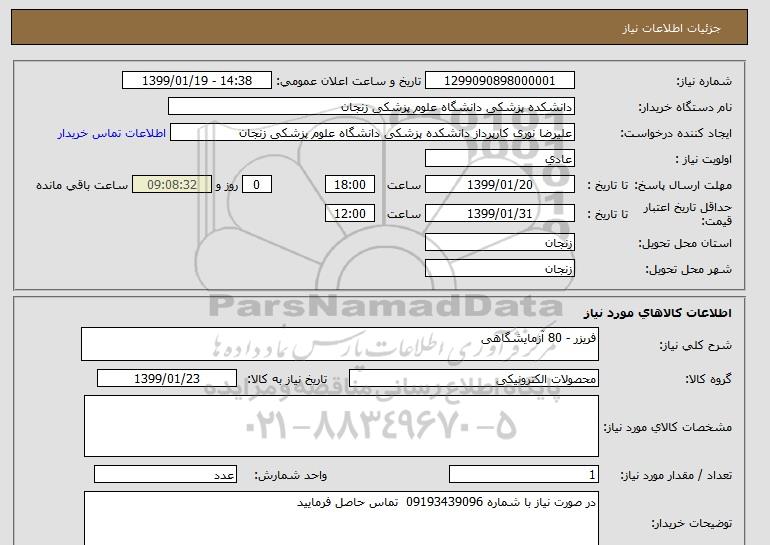The image size is (770, 545).
Task: Click the remaining days field showing 0
Action: (256, 185)
